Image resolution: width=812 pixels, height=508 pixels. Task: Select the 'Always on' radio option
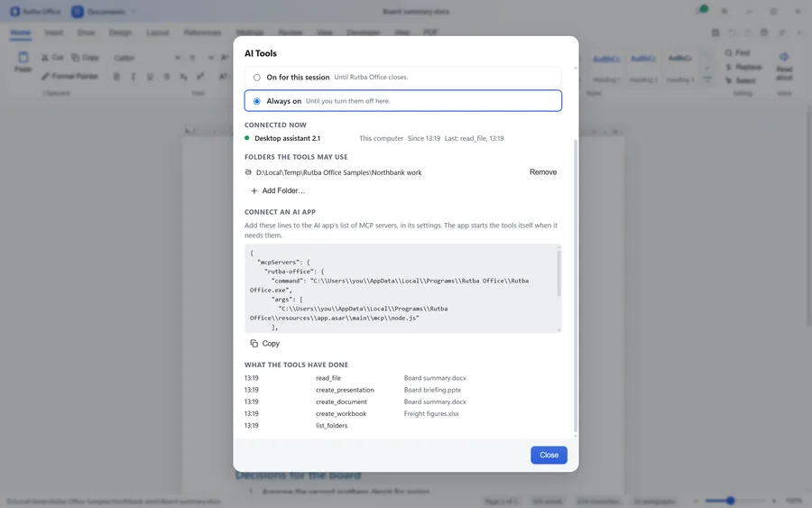tap(403, 101)
